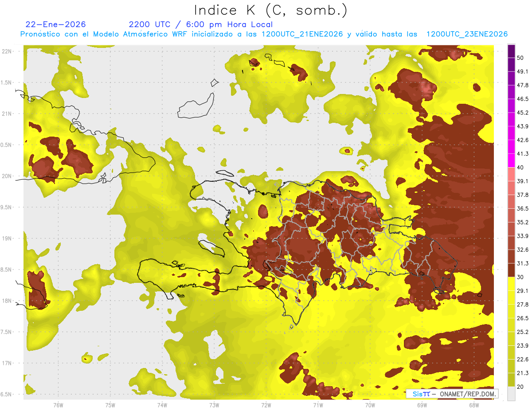Click the colorbar value '31.3'
This screenshot has height=411, width=532.
pos(523,263)
